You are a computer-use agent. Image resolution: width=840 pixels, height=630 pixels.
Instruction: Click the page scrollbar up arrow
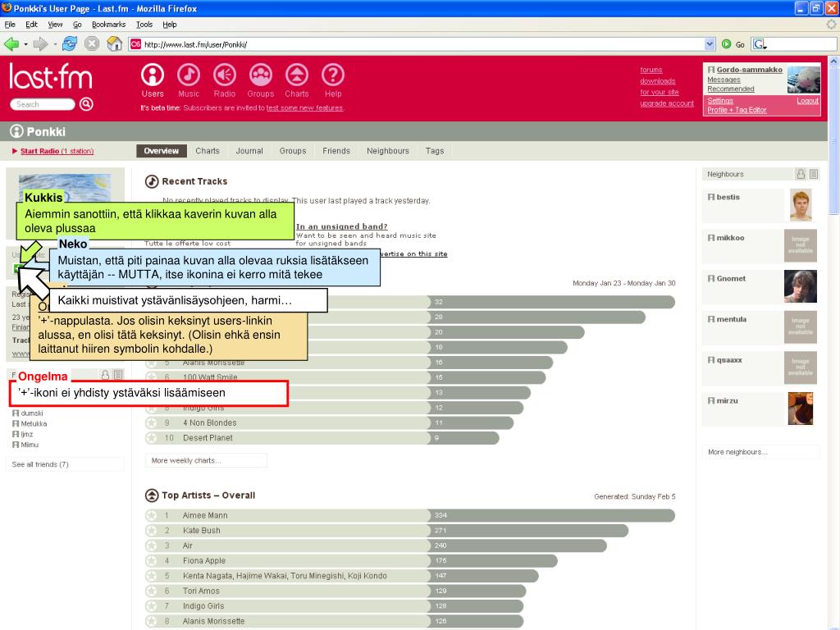pos(833,62)
